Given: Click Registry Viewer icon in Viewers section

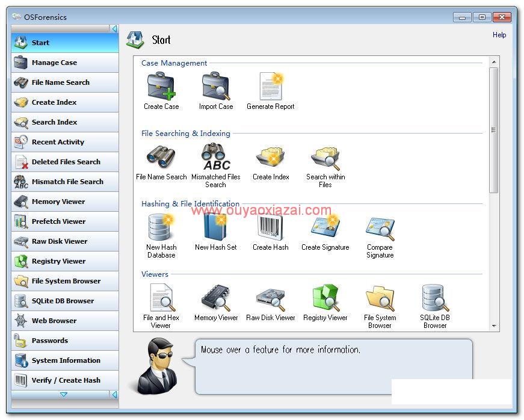Looking at the screenshot, I should (x=325, y=297).
